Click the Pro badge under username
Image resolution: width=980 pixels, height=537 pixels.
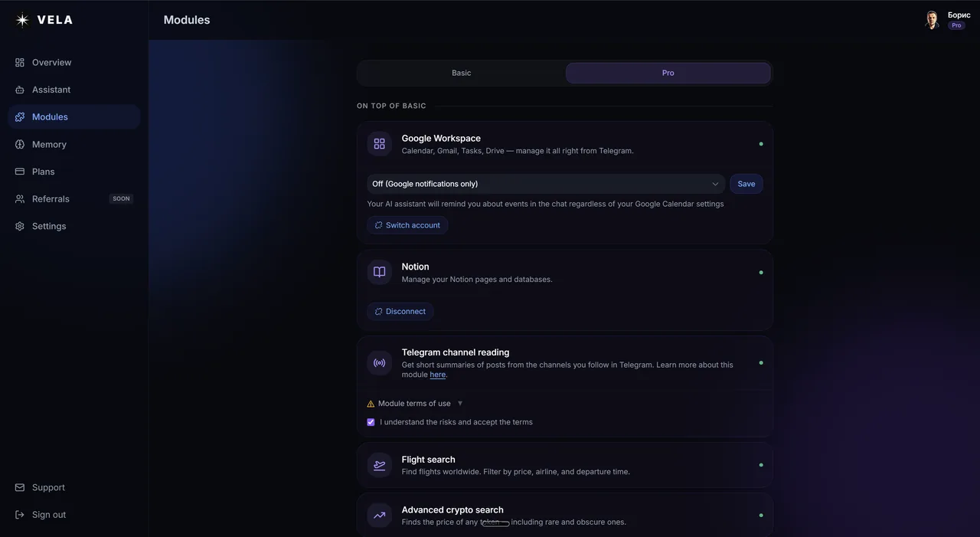pos(956,25)
